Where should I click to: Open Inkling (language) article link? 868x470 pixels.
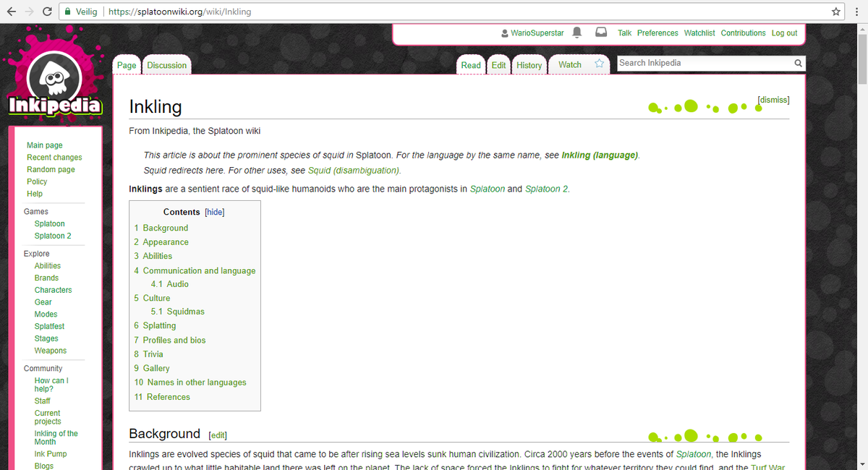(x=600, y=155)
